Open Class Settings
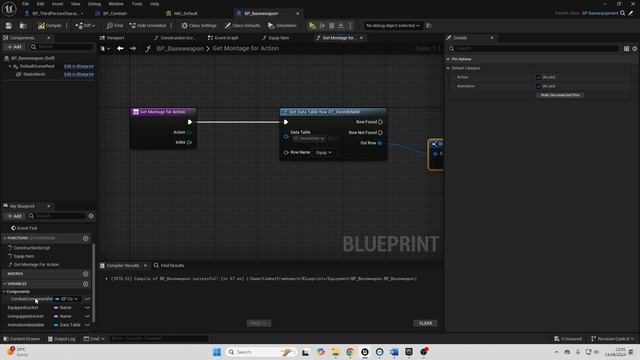The image size is (640, 360). point(199,26)
